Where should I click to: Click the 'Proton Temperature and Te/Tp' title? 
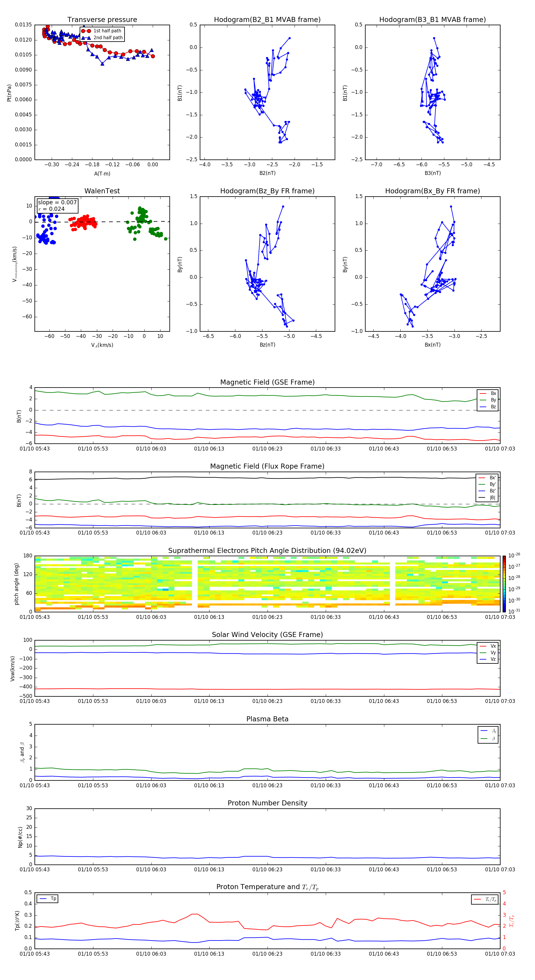click(x=267, y=887)
